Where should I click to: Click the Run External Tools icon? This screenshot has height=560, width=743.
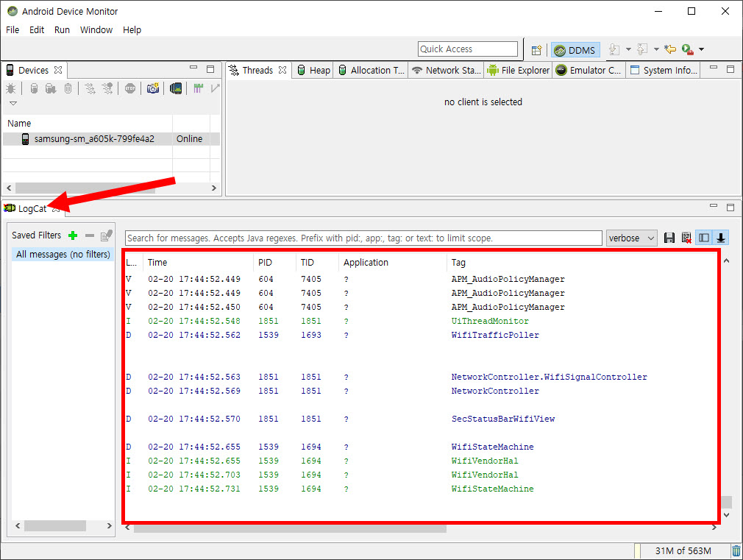click(688, 49)
